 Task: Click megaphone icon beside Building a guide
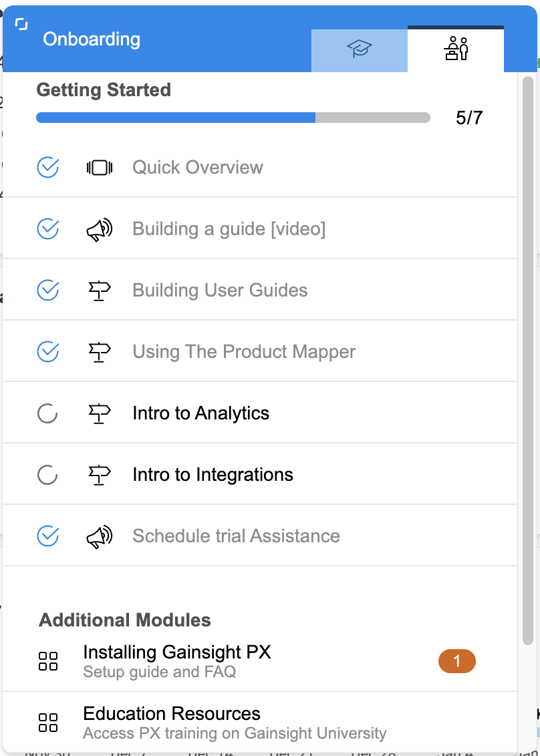point(100,230)
